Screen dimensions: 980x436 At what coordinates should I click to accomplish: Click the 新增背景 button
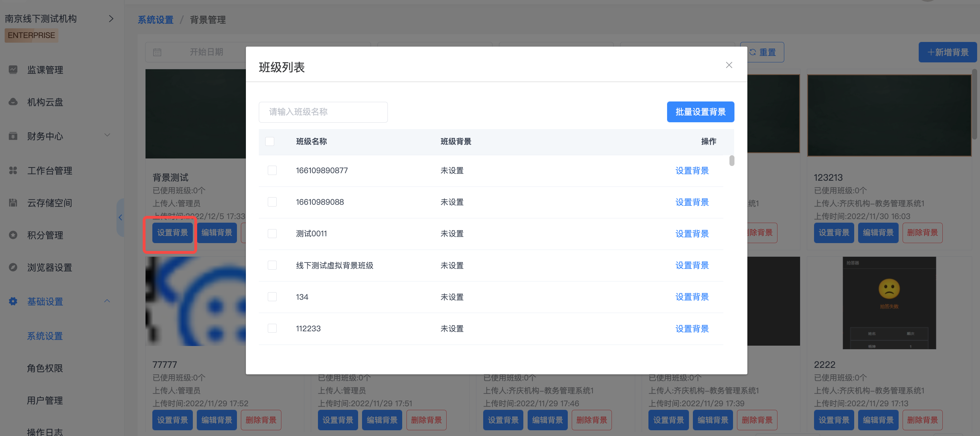[x=947, y=52]
